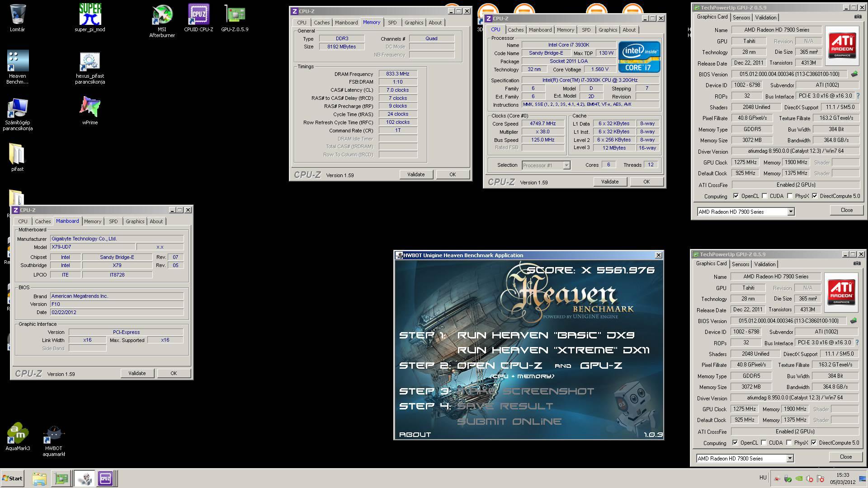Click the ATI Radeon logo in upper GPU-Z

(842, 45)
